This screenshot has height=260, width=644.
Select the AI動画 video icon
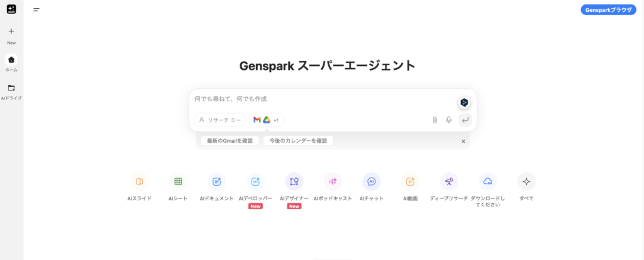point(410,181)
